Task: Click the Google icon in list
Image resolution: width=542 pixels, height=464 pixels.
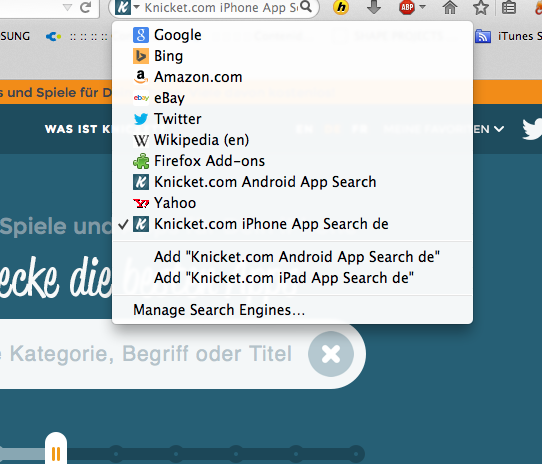Action: click(141, 35)
